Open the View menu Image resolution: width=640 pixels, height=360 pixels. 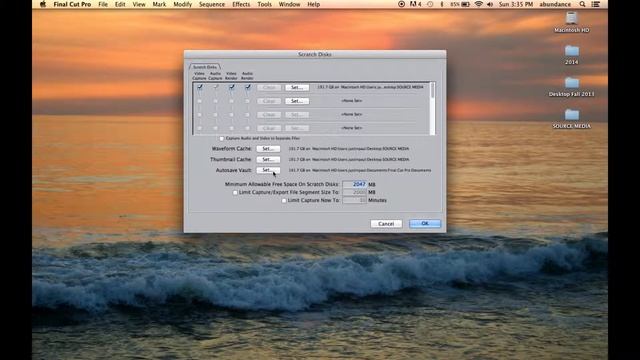tap(139, 4)
